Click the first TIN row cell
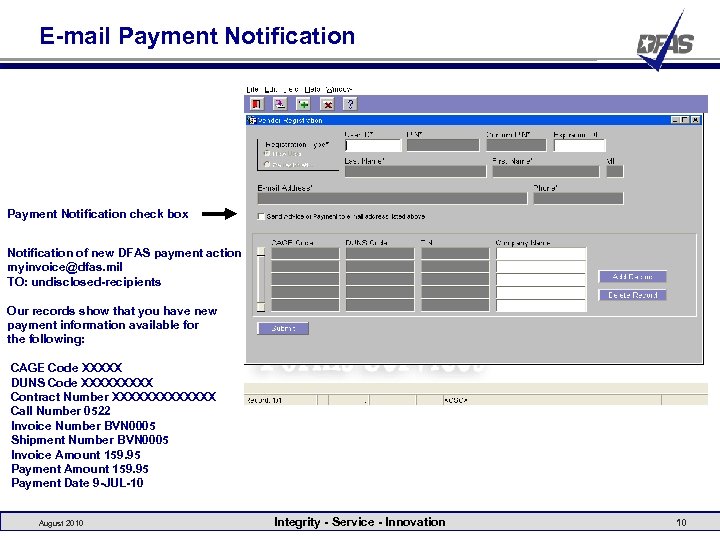The height and width of the screenshot is (540, 720). tap(455, 253)
